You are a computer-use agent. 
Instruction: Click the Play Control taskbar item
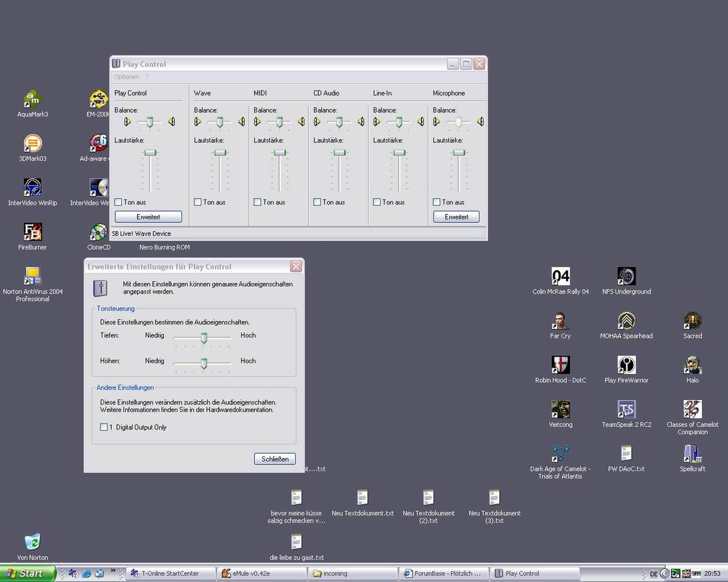[x=535, y=574]
